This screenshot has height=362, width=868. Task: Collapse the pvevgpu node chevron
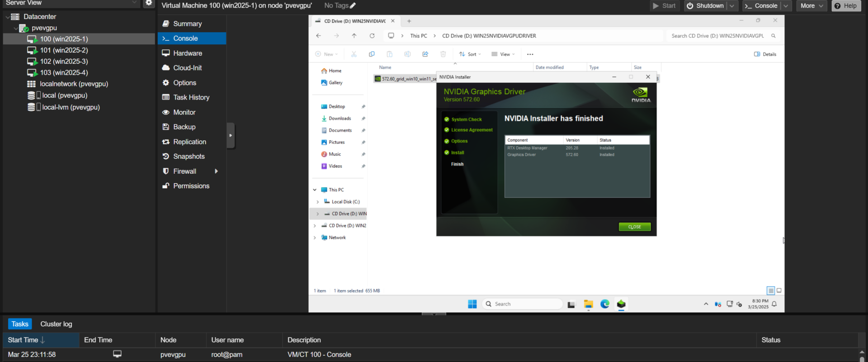pos(16,28)
